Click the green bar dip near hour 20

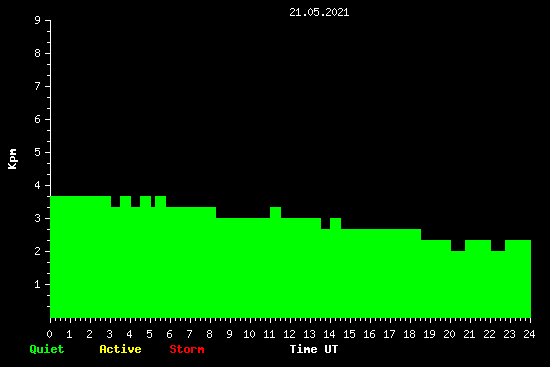coord(458,246)
